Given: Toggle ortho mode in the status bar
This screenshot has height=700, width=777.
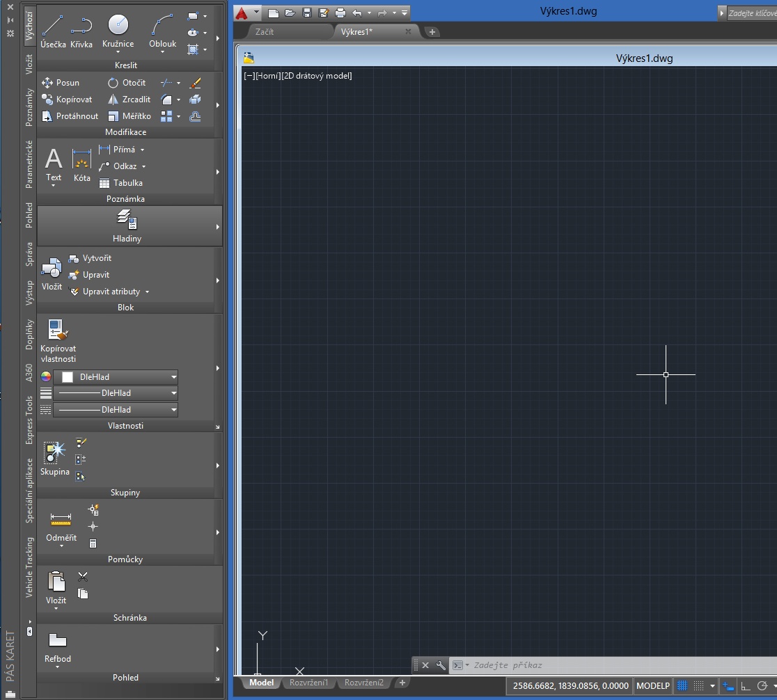Looking at the screenshot, I should [745, 686].
